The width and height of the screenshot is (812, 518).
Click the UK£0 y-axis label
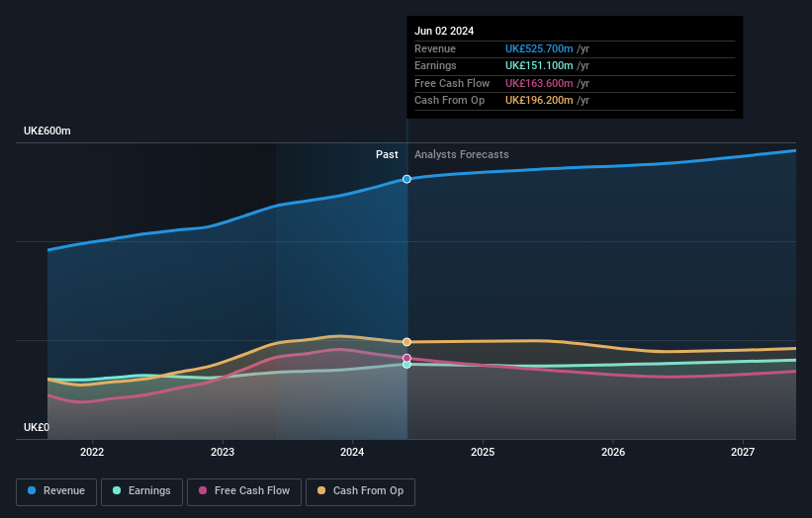pos(37,427)
